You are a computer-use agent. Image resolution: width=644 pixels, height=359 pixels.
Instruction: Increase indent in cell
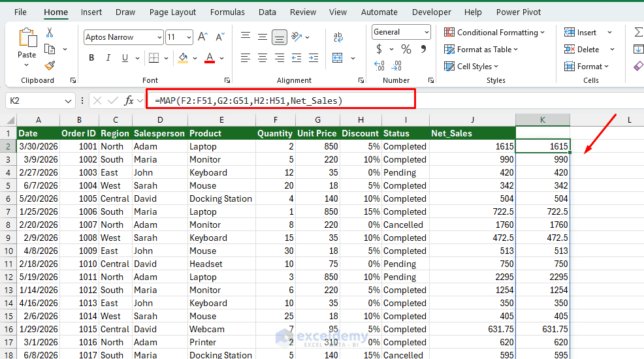tap(314, 58)
